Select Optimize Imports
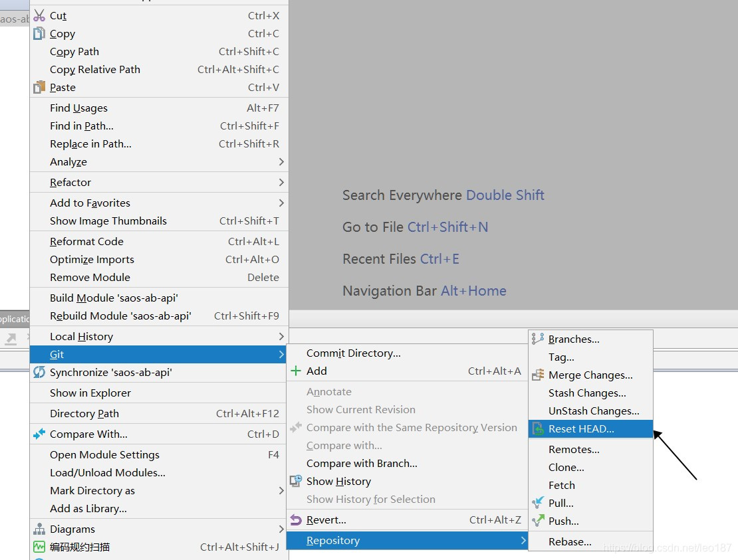Image resolution: width=738 pixels, height=560 pixels. click(x=159, y=259)
